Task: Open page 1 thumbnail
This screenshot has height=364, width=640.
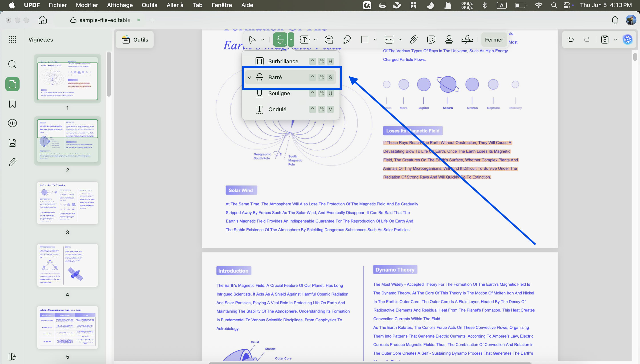Action: point(67,78)
